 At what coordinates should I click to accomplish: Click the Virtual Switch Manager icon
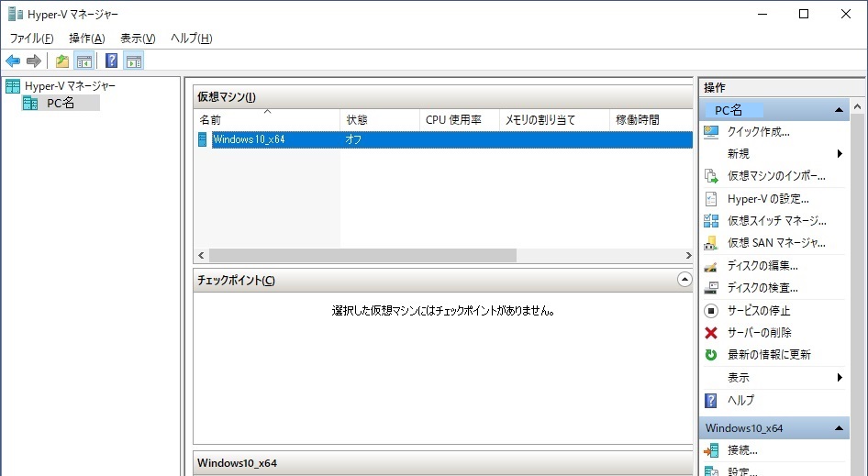point(711,221)
